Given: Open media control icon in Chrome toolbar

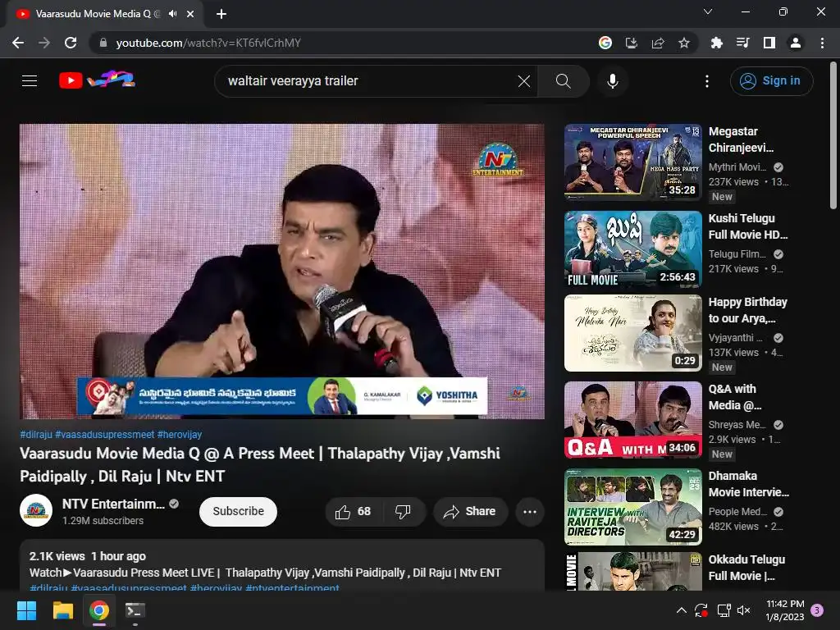Looking at the screenshot, I should point(742,43).
